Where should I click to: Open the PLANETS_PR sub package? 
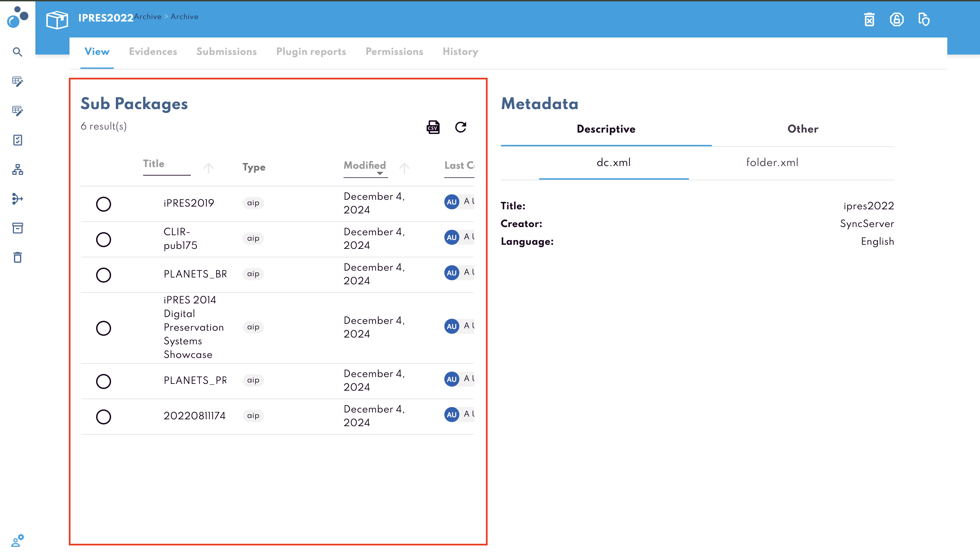click(x=195, y=380)
